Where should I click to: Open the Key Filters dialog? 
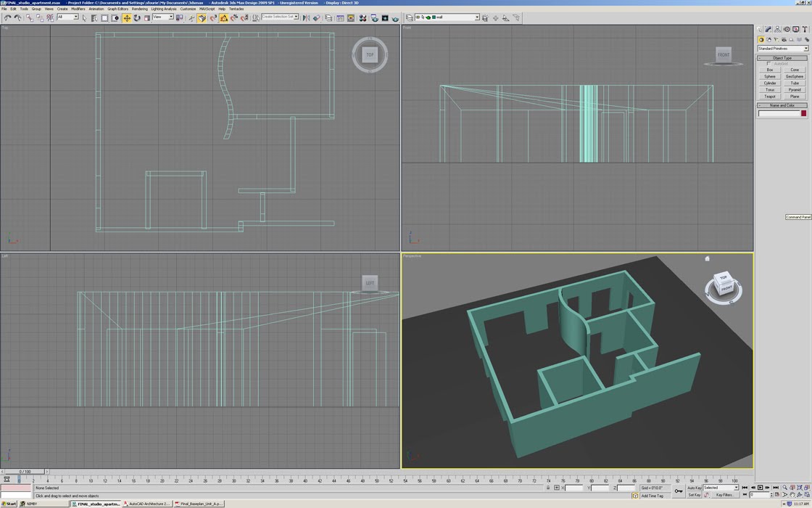point(725,495)
